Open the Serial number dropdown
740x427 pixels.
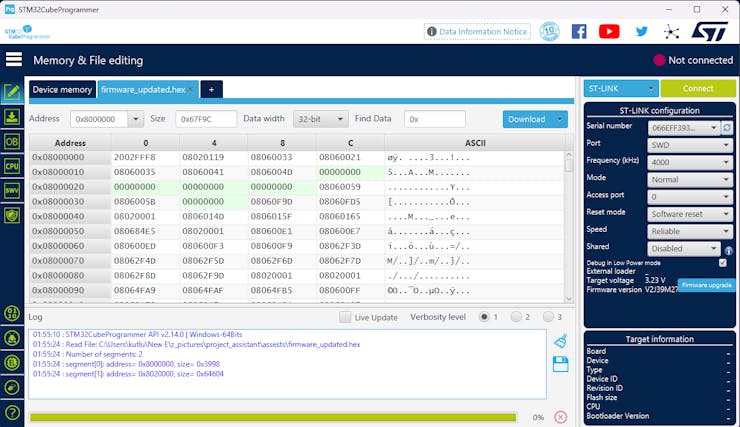684,127
